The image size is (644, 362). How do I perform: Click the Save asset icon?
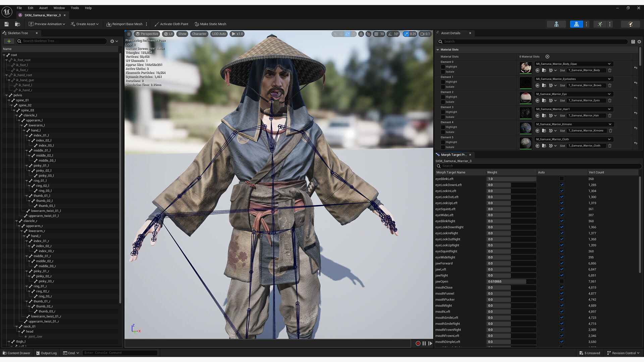pyautogui.click(x=6, y=24)
